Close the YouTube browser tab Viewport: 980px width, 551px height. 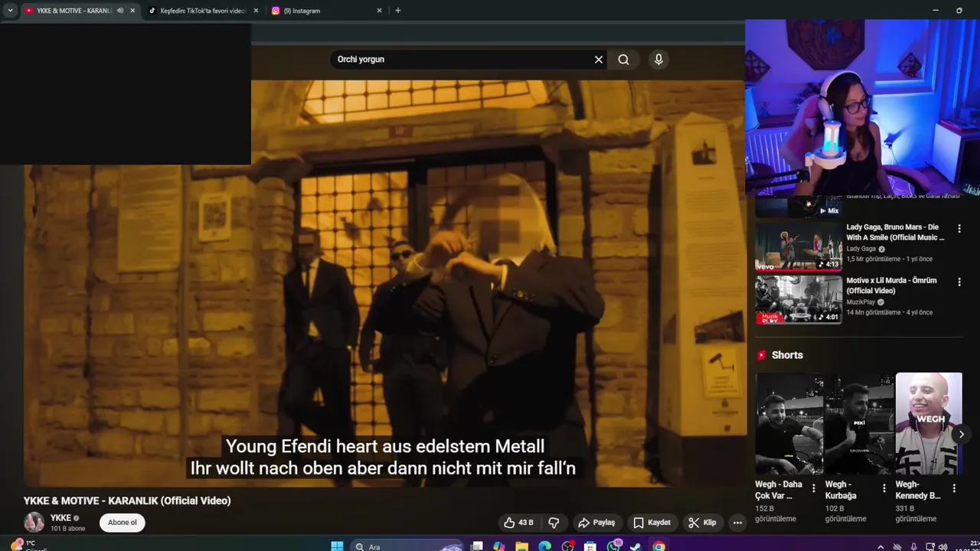click(132, 11)
